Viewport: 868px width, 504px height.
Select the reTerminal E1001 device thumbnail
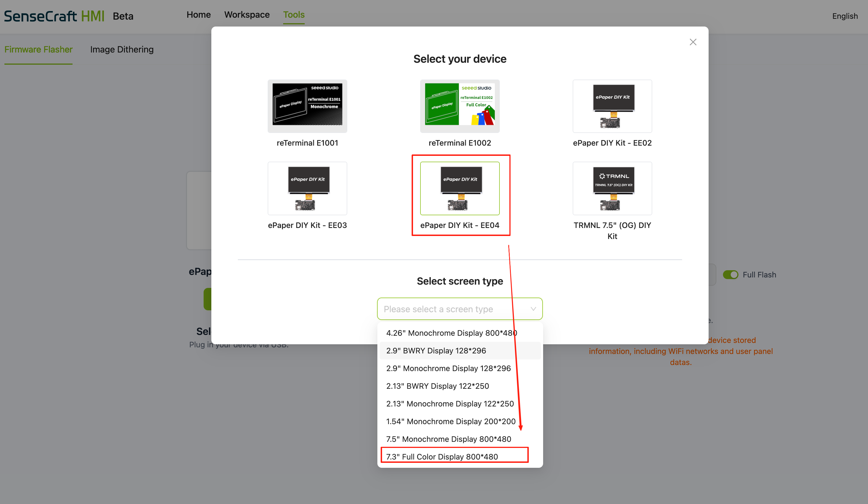307,106
